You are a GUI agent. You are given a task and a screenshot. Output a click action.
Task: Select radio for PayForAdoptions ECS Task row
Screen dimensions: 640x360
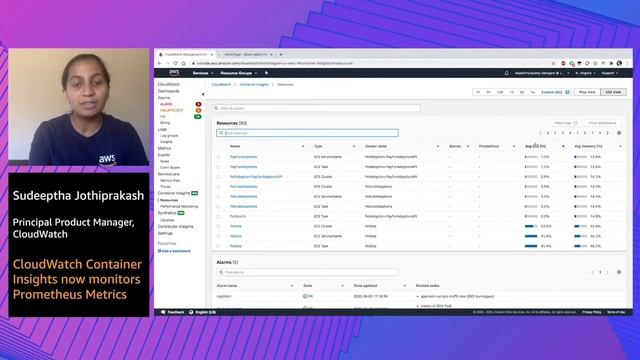point(218,167)
